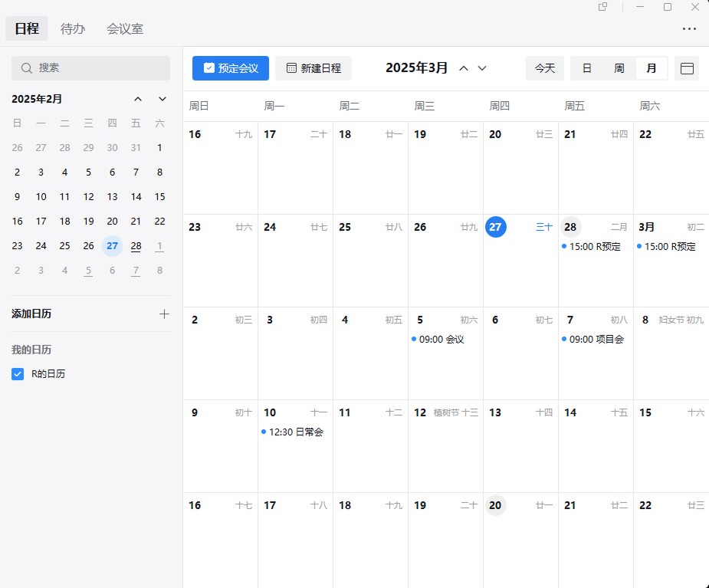This screenshot has height=588, width=709.
Task: Click the plus icon beside 添加日历
Action: (x=163, y=314)
